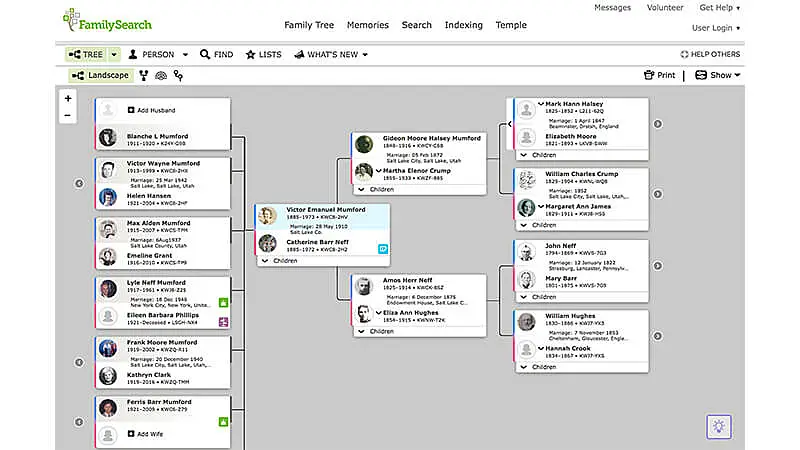
Task: Expand descendants arrow beside Victor Wayne Mumford
Action: tap(79, 183)
